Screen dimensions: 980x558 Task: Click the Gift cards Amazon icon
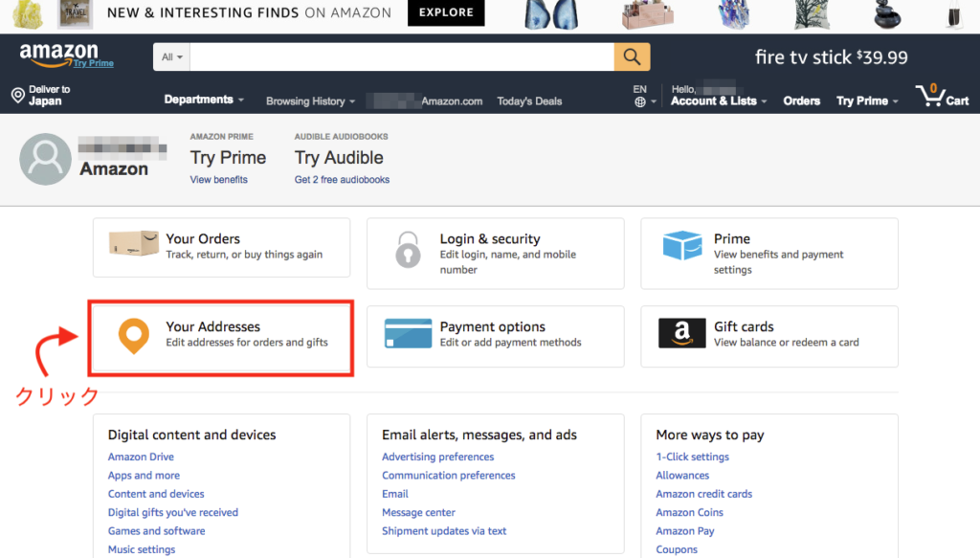pyautogui.click(x=681, y=333)
